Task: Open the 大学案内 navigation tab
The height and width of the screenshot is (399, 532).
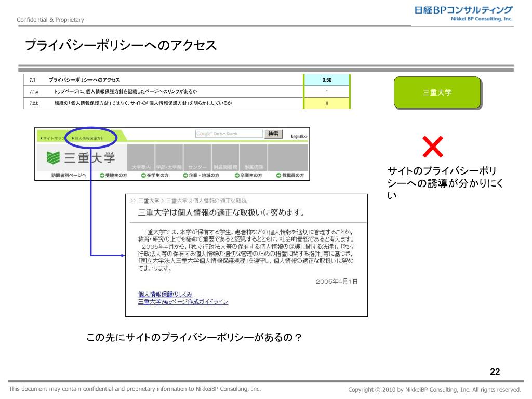Action: tap(141, 158)
